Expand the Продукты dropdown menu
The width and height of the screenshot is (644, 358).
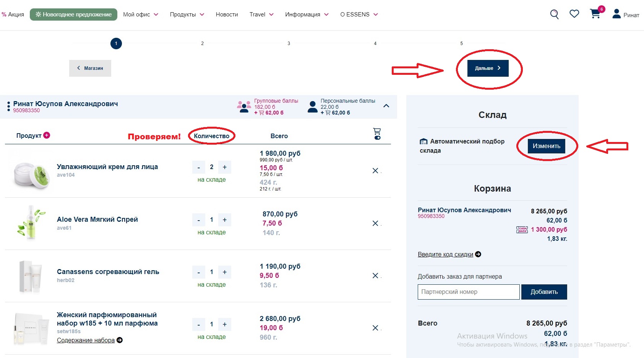point(187,15)
